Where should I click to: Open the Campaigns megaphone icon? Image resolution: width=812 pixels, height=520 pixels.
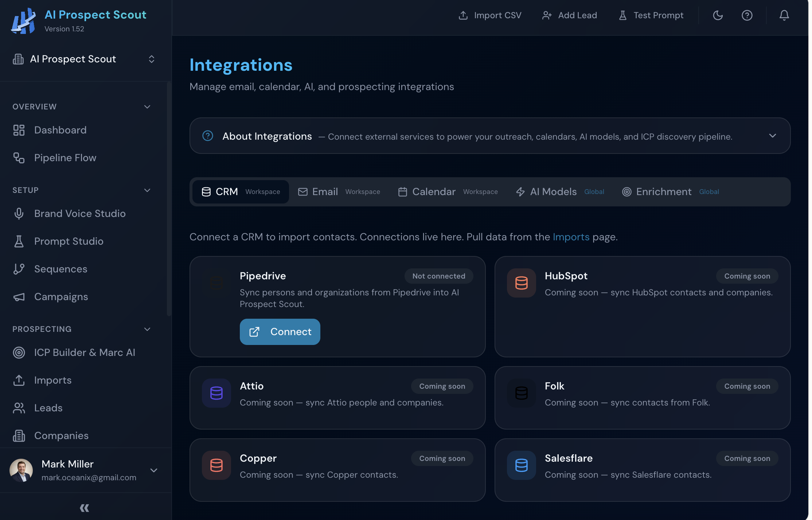(19, 296)
